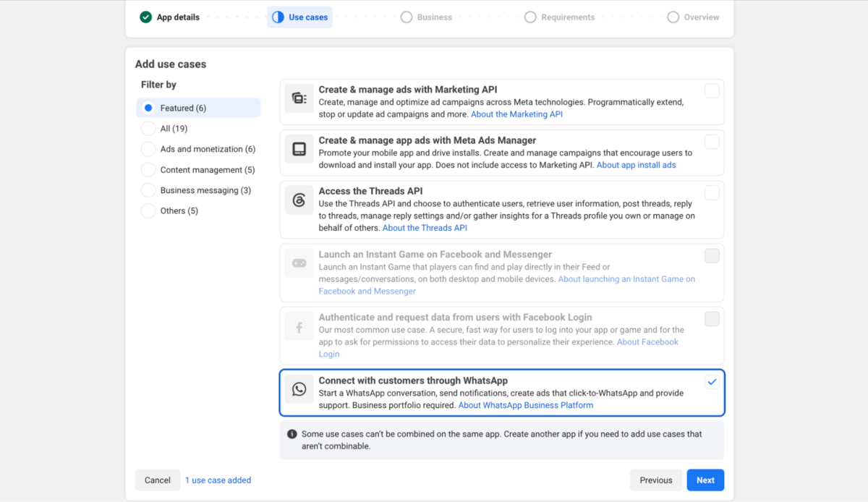Select the All (19) filter radio button

pos(148,129)
